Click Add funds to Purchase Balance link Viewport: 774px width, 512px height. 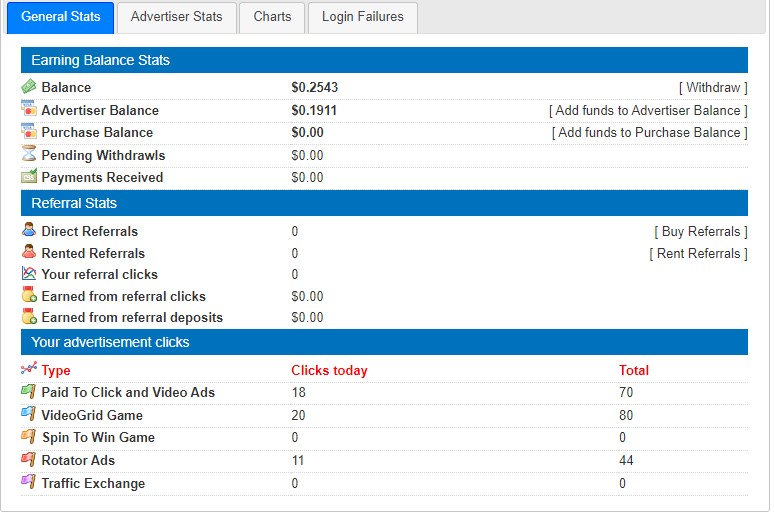649,132
